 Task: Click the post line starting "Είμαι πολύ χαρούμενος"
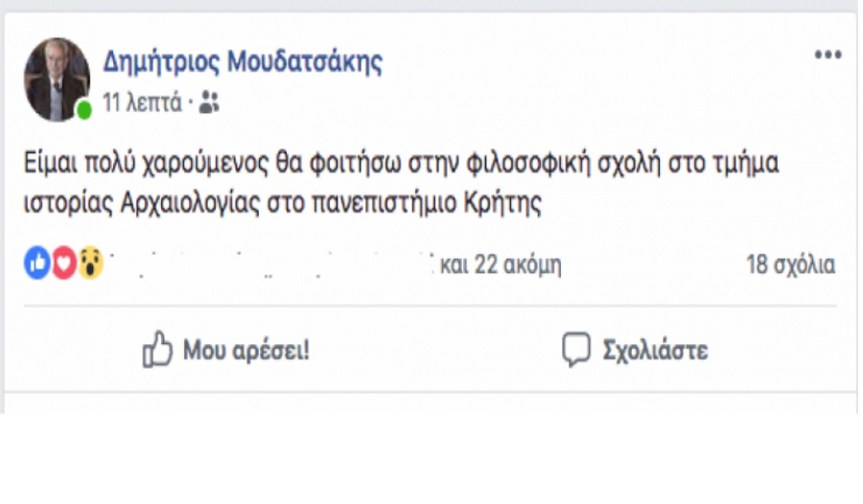pos(403,164)
